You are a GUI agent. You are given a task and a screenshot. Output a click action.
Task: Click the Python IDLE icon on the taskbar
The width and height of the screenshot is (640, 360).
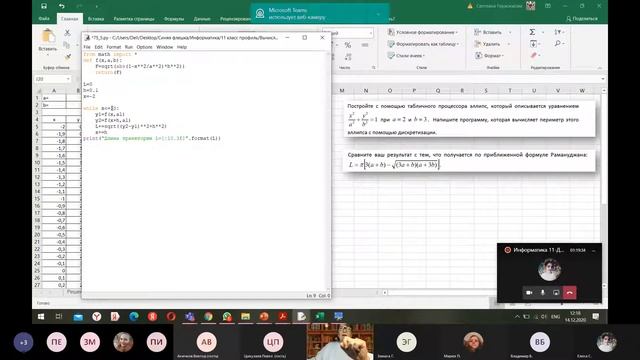click(x=301, y=316)
